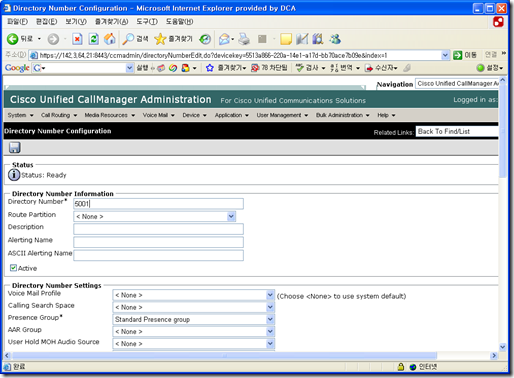Image resolution: width=514 pixels, height=378 pixels.
Task: Open the Mail envelope icon
Action: coord(224,39)
